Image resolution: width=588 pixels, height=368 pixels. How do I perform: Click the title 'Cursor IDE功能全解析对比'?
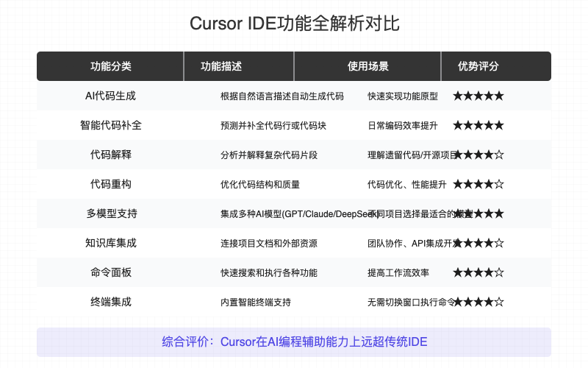pos(295,24)
